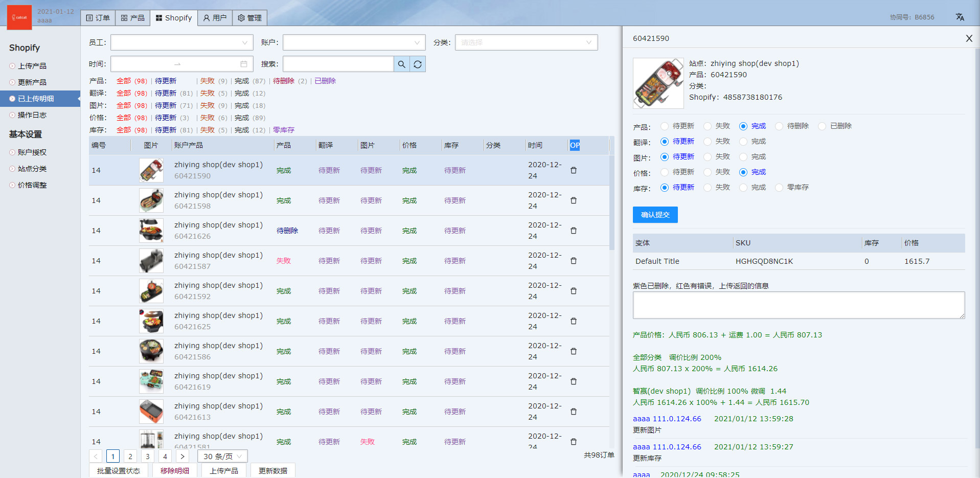This screenshot has width=980, height=478.
Task: Set 库存 status to 零库存 radio
Action: coord(779,188)
